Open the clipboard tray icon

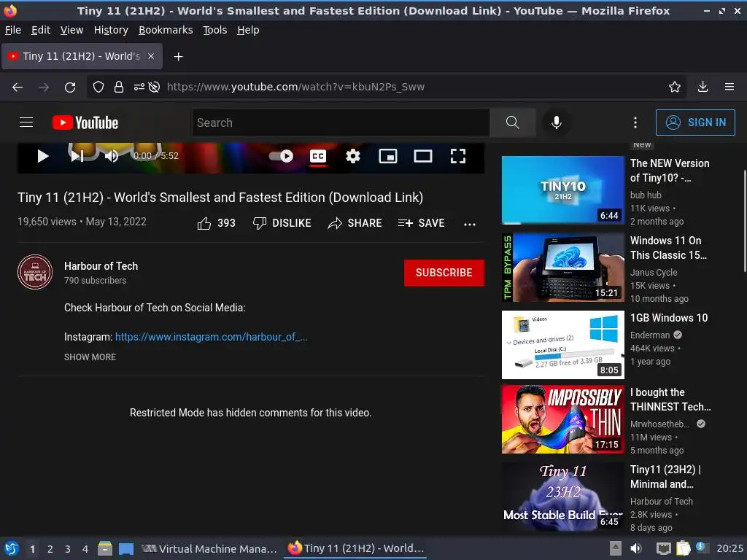coord(683,548)
